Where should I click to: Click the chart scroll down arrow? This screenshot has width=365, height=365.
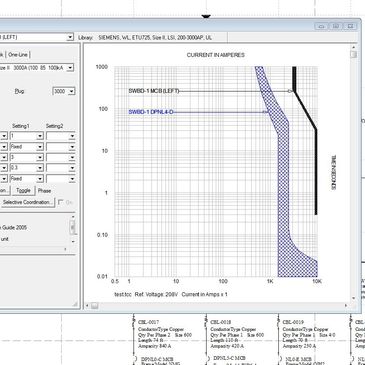(x=353, y=298)
